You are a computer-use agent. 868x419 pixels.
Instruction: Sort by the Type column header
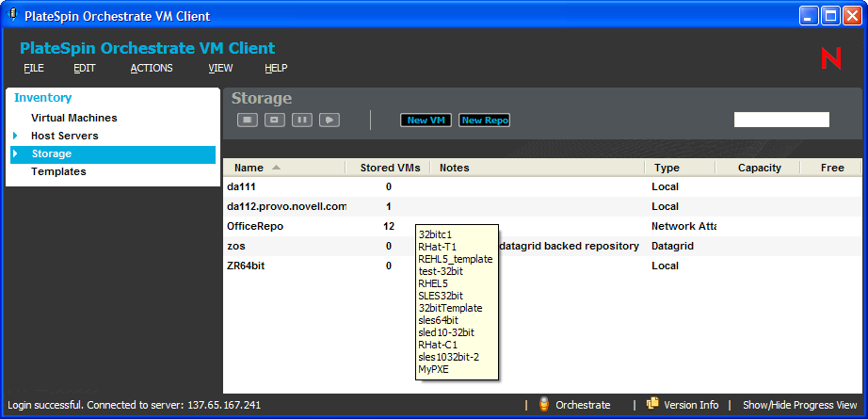click(681, 168)
